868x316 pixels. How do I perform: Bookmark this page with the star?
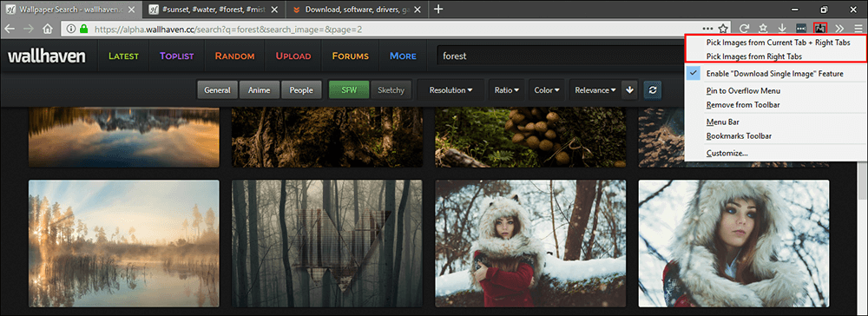click(723, 29)
